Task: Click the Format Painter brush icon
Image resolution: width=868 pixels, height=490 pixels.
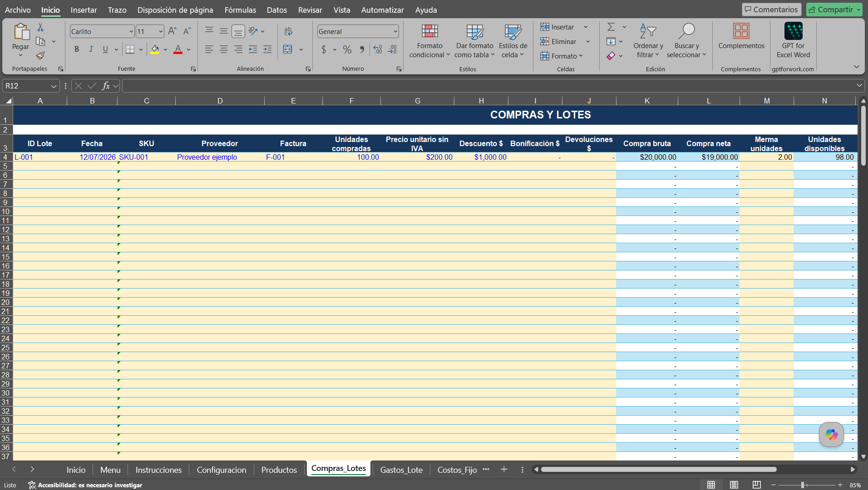Action: 40,55
